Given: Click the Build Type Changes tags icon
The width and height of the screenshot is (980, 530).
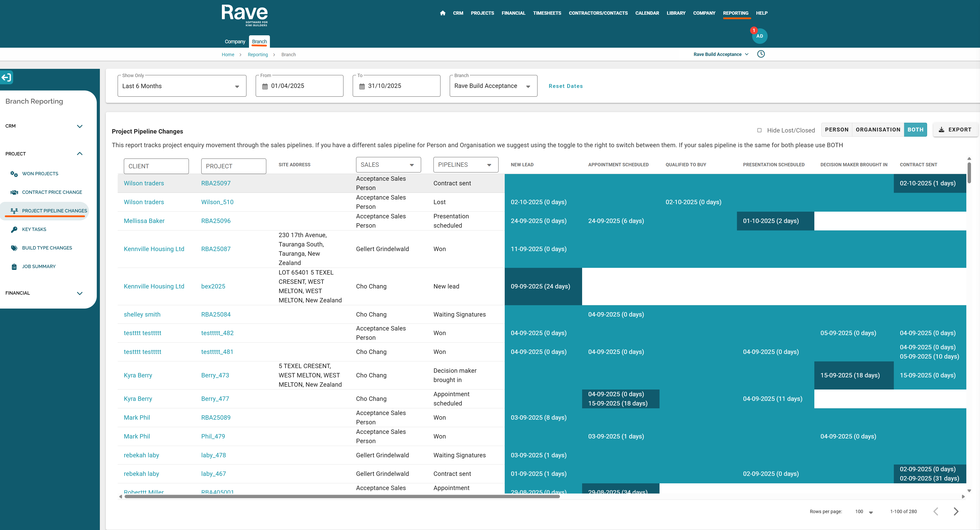Looking at the screenshot, I should click(14, 248).
